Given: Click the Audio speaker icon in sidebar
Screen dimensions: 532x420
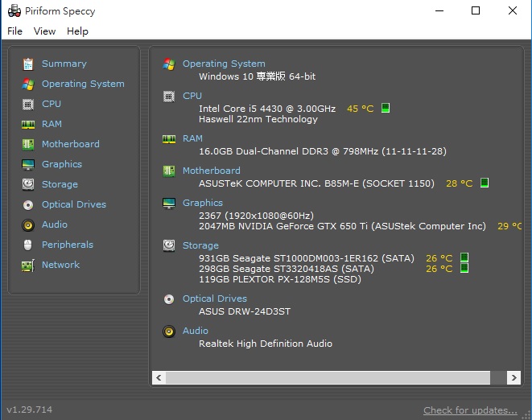Looking at the screenshot, I should (28, 225).
